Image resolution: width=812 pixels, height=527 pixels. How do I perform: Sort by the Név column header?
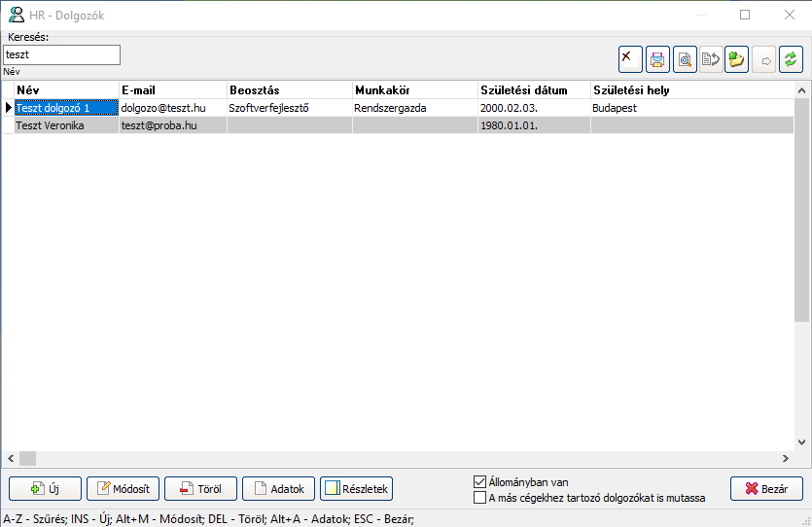point(65,90)
